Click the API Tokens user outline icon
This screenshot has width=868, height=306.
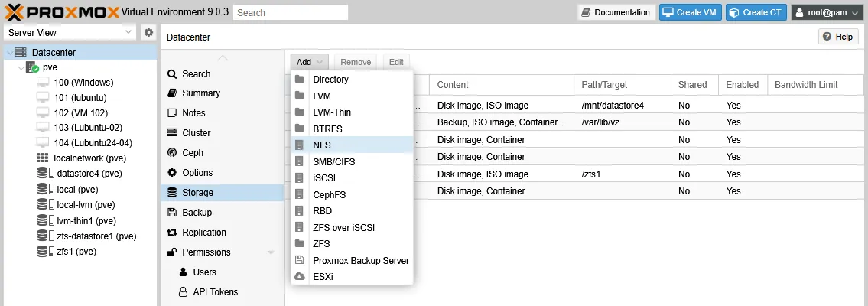184,292
